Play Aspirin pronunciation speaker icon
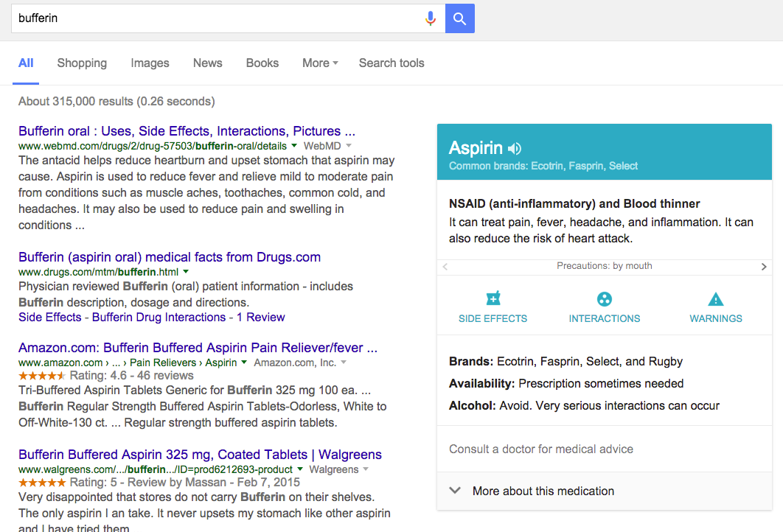 [x=515, y=148]
